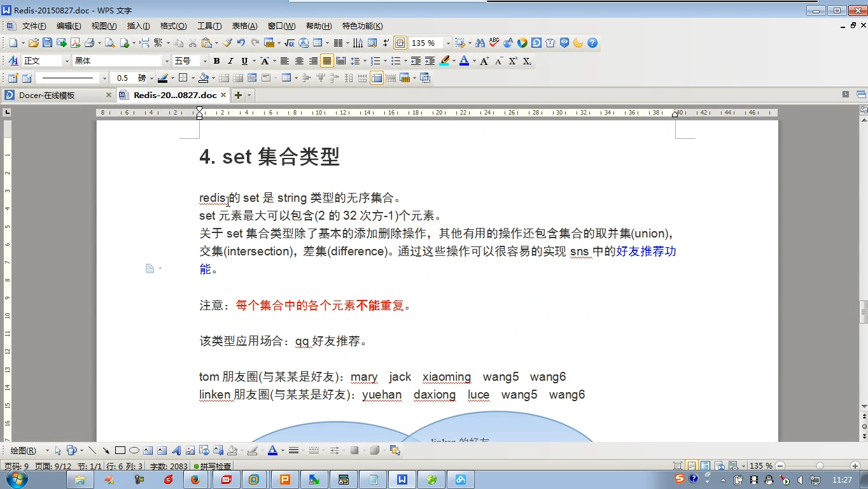Open the font size 五号 dropdown
This screenshot has width=868, height=489.
204,61
